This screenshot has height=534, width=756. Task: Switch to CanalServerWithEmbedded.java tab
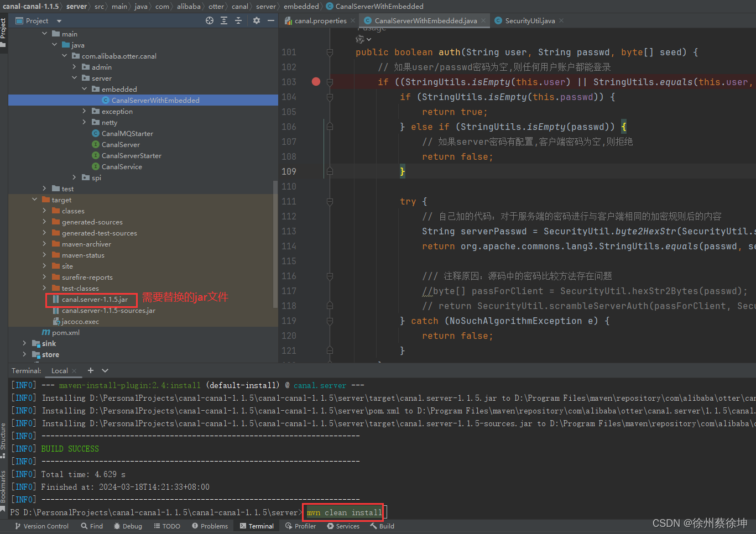click(425, 20)
